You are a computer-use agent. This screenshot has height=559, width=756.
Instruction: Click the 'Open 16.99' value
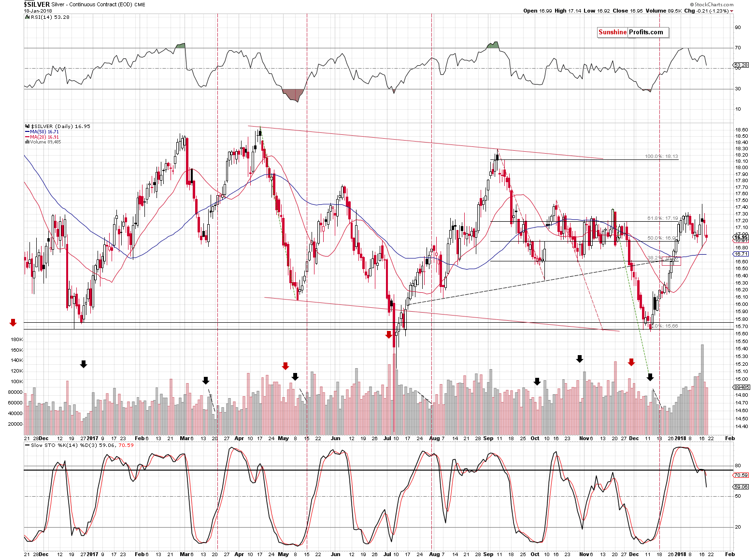538,11
